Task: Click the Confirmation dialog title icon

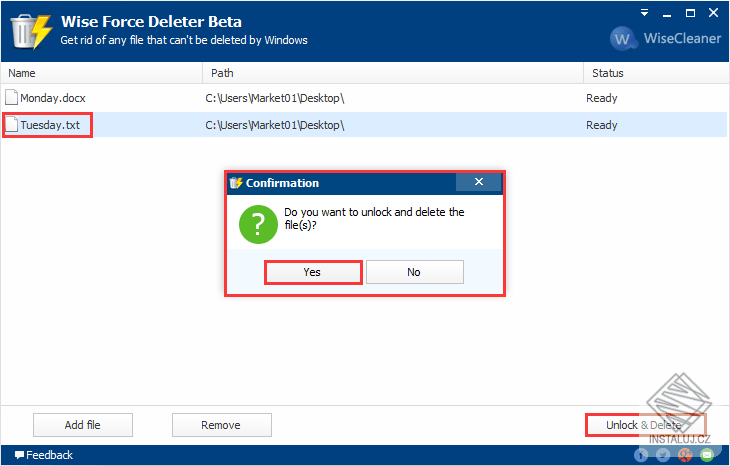Action: (236, 183)
